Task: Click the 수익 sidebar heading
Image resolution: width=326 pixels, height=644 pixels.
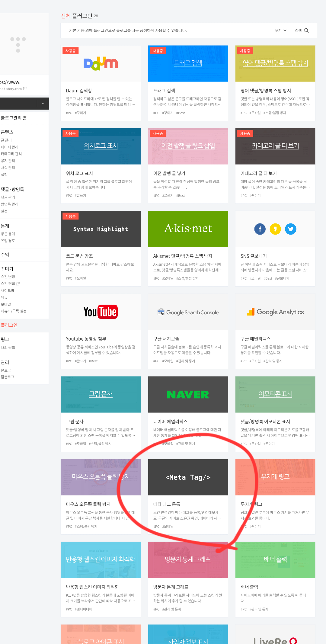Action: pyautogui.click(x=5, y=255)
